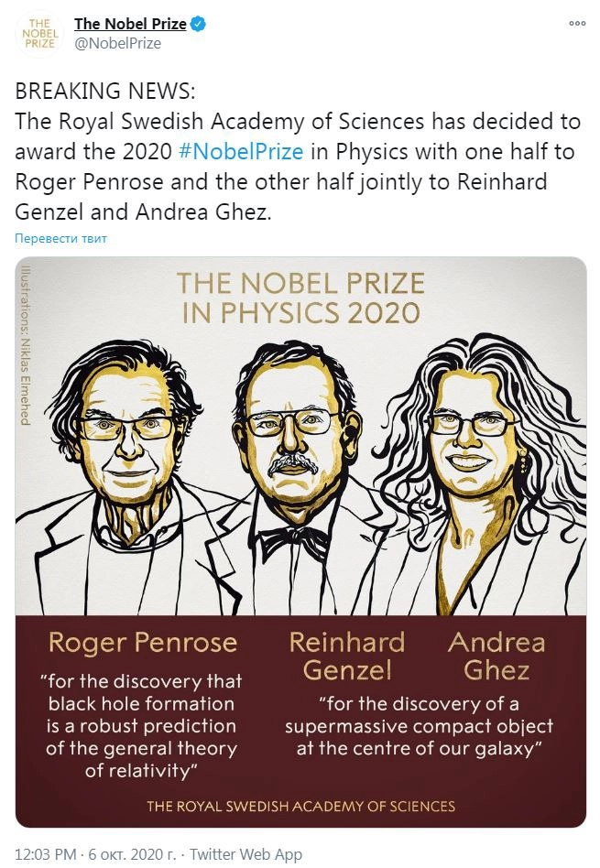Click the Royal Swedish Academy of Sciences footer

300,807
